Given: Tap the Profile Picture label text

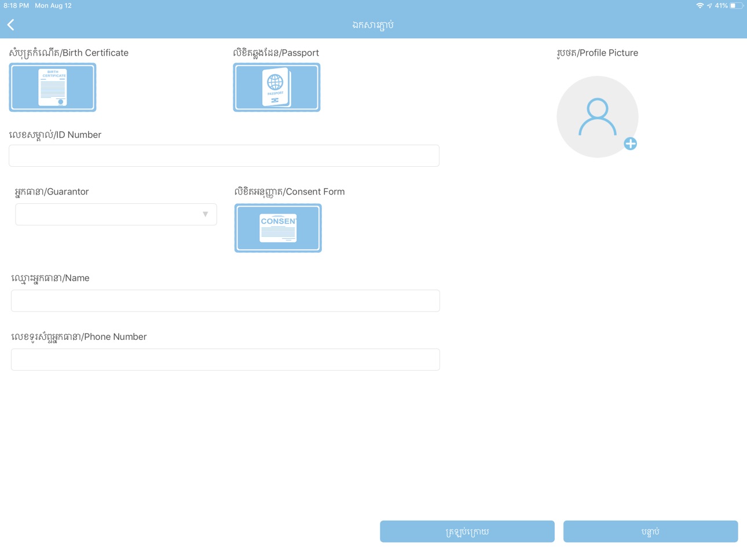Looking at the screenshot, I should 598,53.
